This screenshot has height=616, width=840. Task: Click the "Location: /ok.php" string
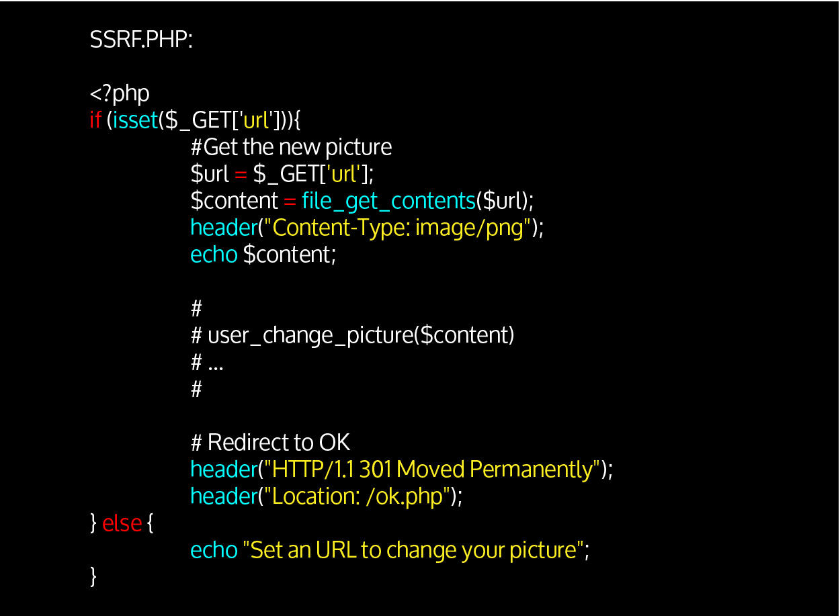[356, 496]
